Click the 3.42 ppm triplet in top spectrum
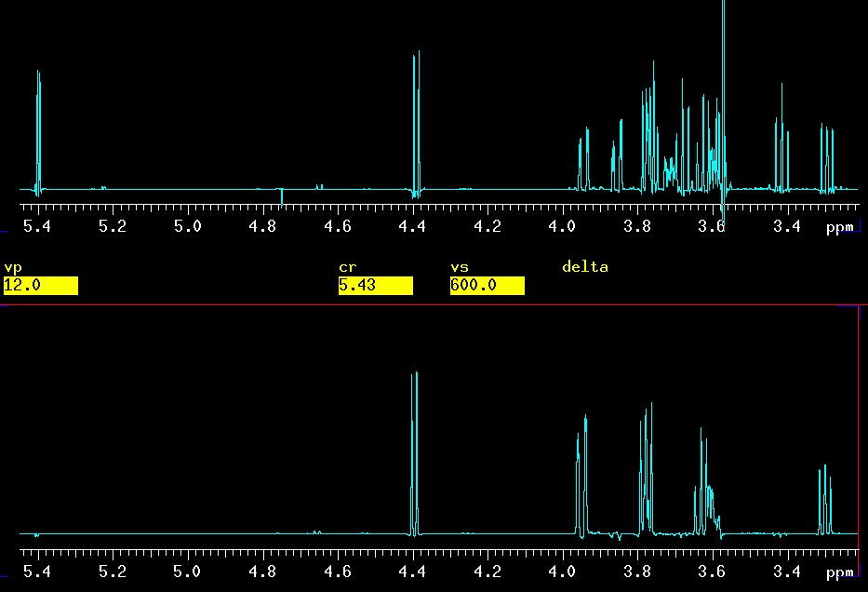 pyautogui.click(x=781, y=139)
